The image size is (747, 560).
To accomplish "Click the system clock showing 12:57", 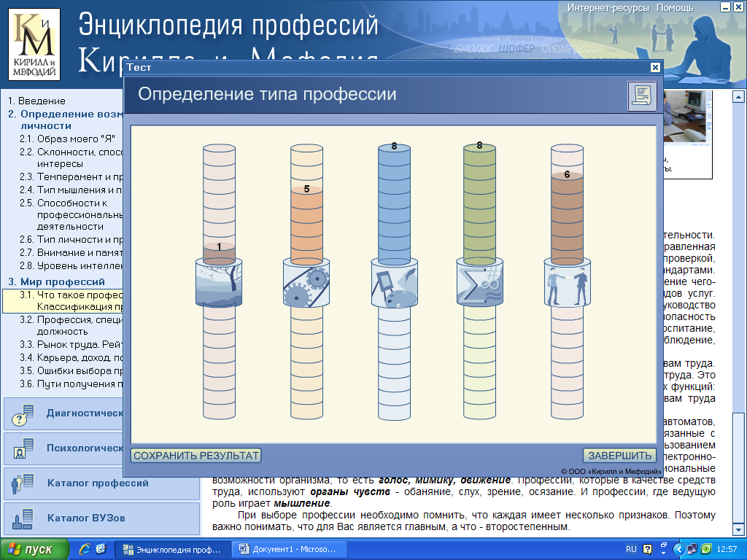I will [x=727, y=550].
